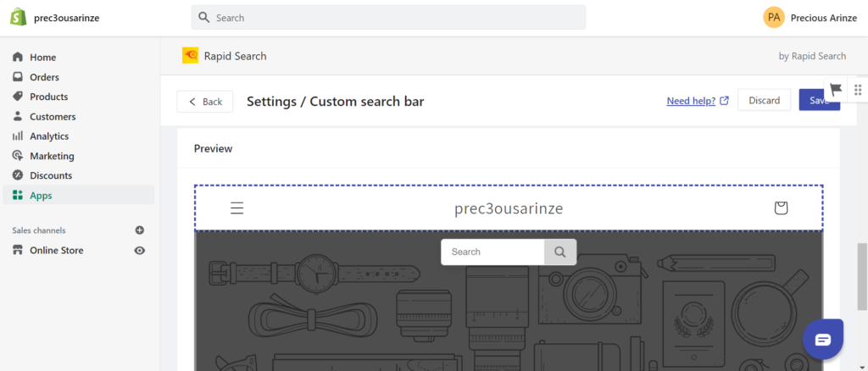Click the Analytics bar chart icon
Image resolution: width=868 pixels, height=371 pixels.
[x=18, y=136]
